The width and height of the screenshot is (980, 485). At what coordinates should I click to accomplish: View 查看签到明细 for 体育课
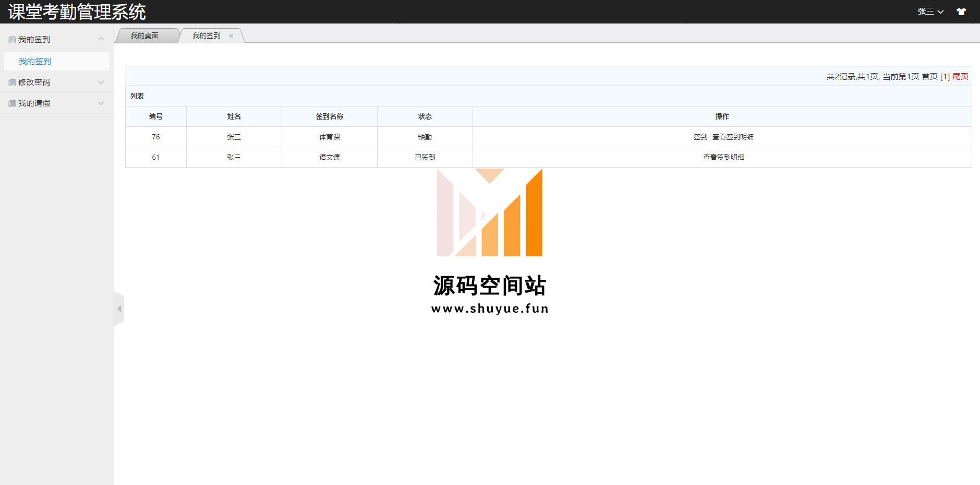(733, 137)
